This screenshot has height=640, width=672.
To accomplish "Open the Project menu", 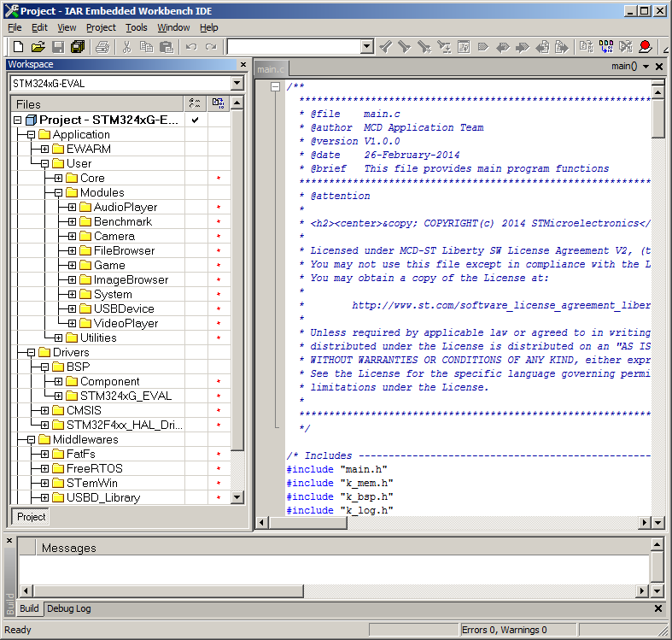I will tap(101, 27).
